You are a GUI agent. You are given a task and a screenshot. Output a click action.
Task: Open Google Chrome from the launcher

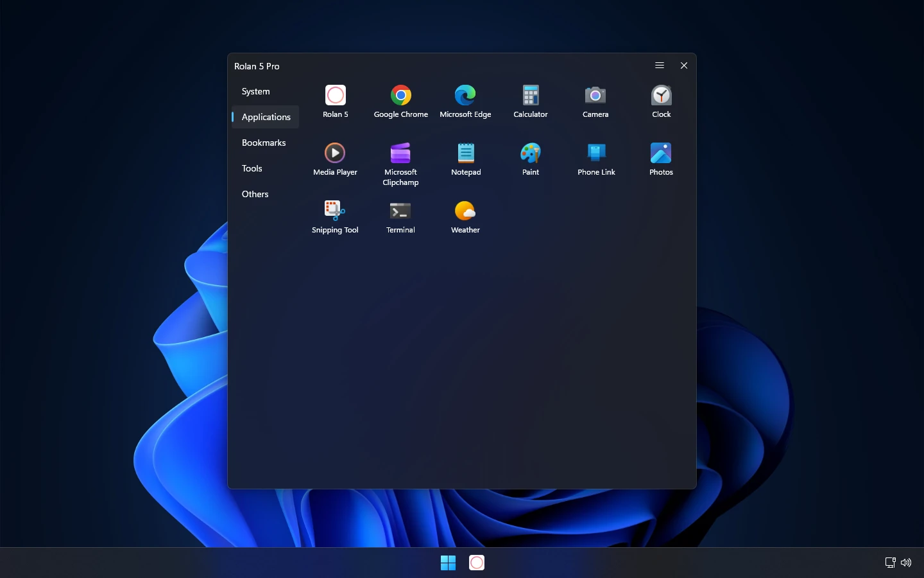point(401,96)
